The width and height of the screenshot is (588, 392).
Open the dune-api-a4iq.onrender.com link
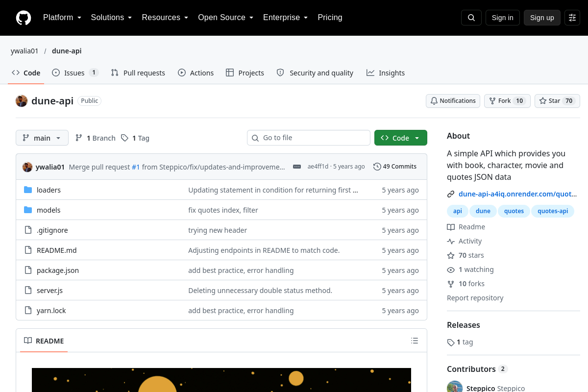517,194
